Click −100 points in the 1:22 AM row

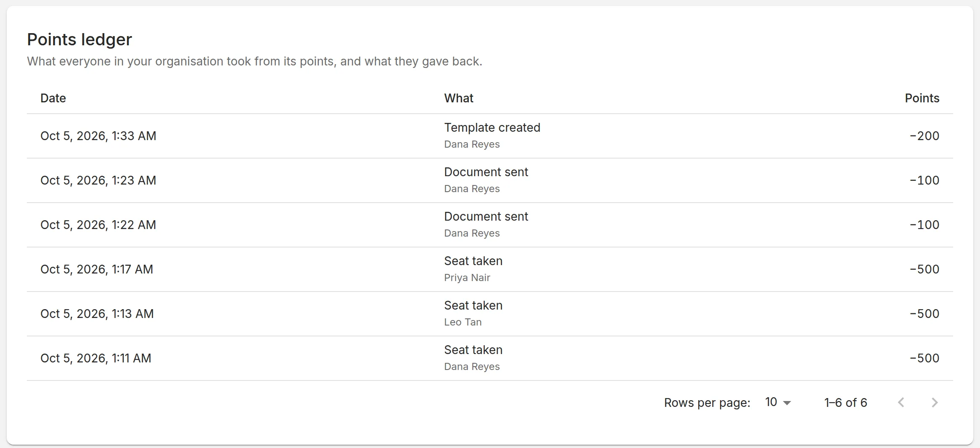pyautogui.click(x=924, y=225)
